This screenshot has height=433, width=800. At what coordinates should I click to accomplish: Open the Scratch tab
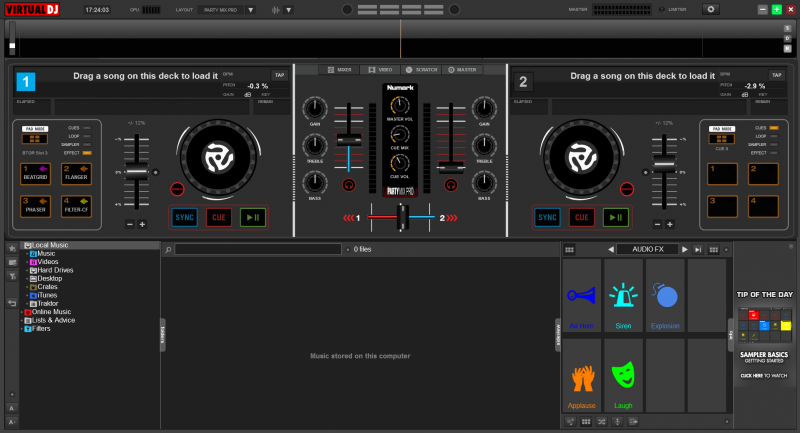tap(422, 70)
